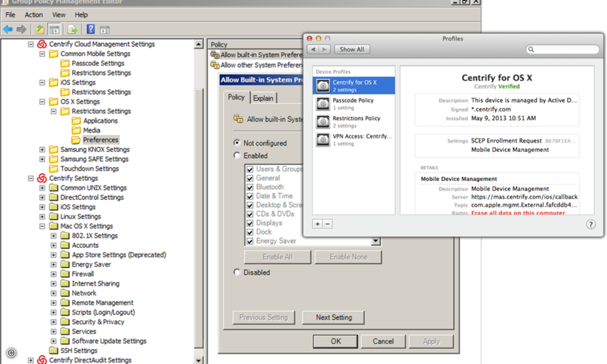Toggle the General checkbox
The image size is (607, 364).
pyautogui.click(x=250, y=178)
